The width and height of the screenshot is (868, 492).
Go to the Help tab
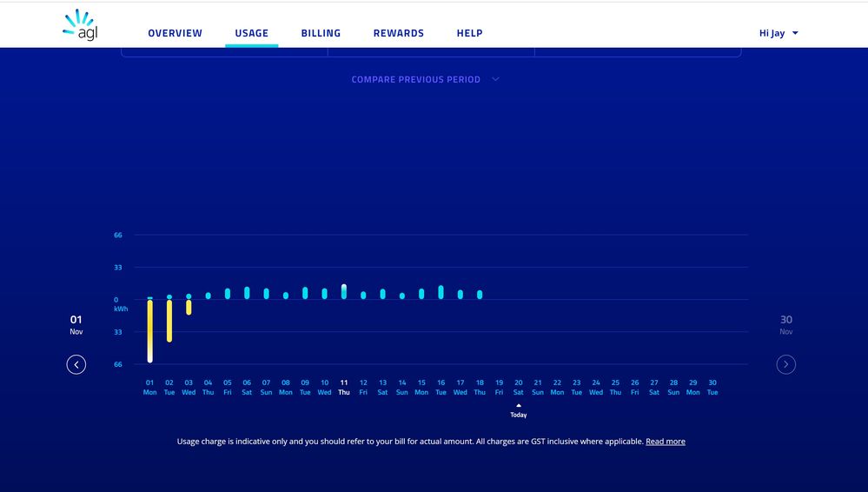tap(469, 33)
